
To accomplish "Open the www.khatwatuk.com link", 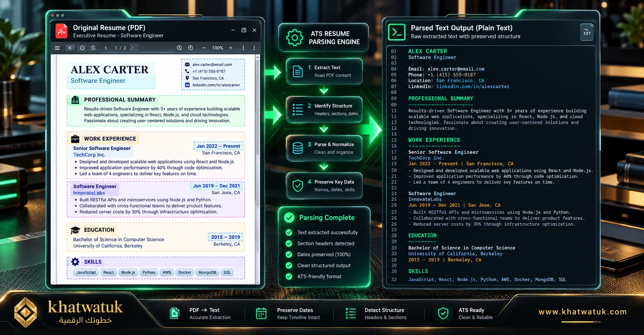I will tap(582, 312).
